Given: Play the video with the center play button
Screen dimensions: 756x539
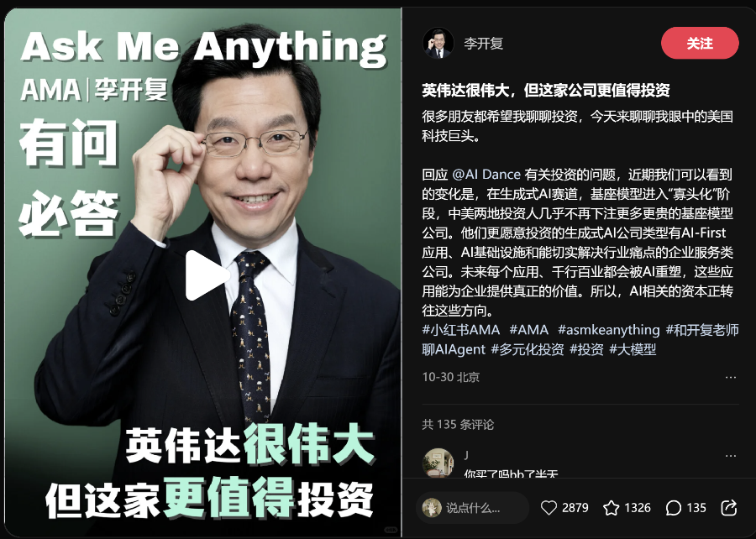Looking at the screenshot, I should [207, 275].
